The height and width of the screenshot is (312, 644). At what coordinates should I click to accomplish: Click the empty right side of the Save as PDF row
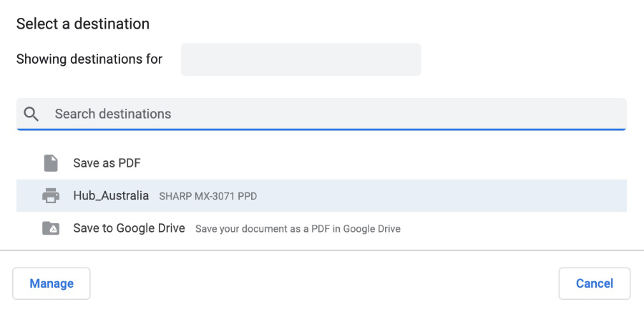click(429, 163)
